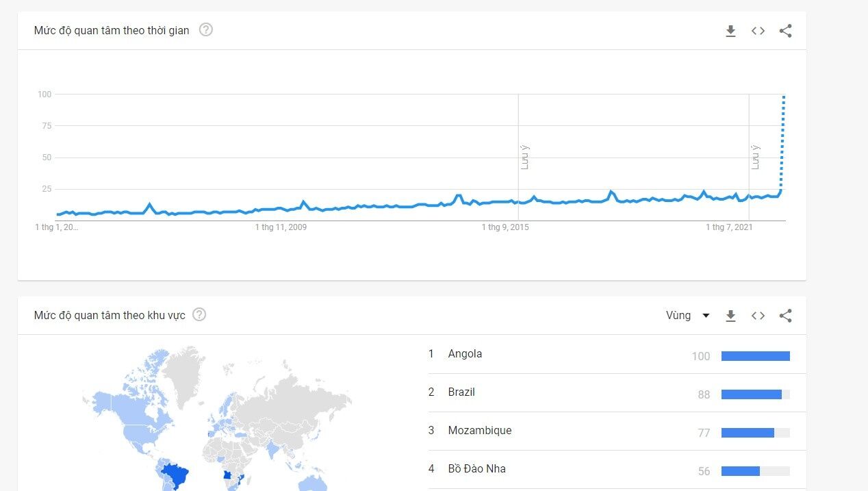Click the 'Lưu ý' note marker near 2021
Screen dimensions: 868x491
coord(756,157)
